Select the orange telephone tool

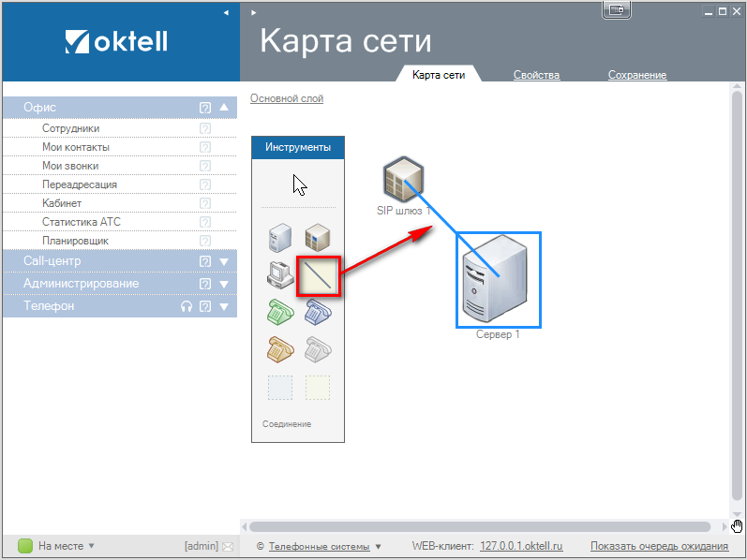tap(280, 349)
